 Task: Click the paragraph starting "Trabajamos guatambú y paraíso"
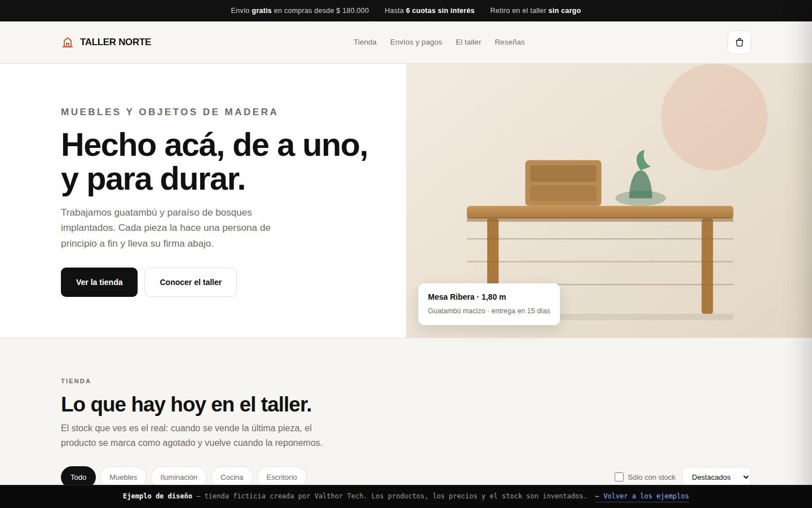[x=166, y=228]
